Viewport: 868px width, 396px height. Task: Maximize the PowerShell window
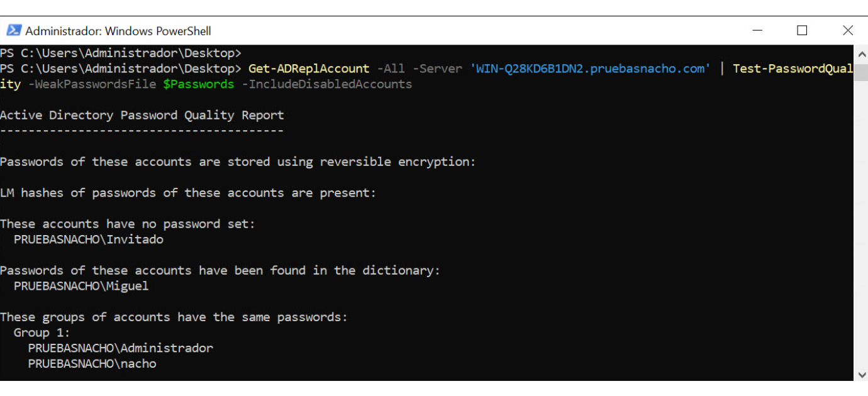(802, 30)
